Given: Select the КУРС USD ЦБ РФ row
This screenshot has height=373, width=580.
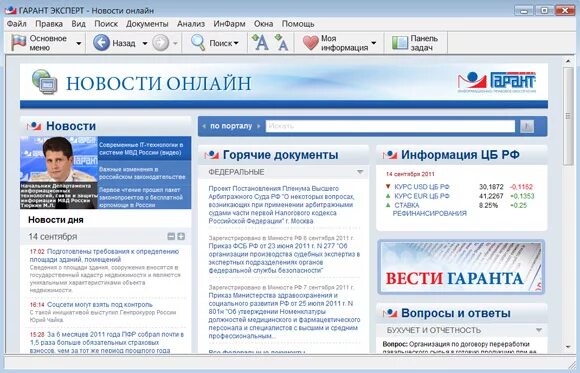Looking at the screenshot, I should (x=459, y=187).
